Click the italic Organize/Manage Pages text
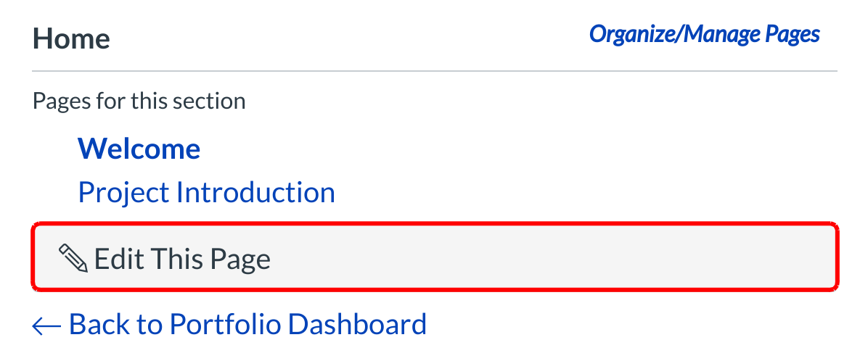 pos(704,34)
